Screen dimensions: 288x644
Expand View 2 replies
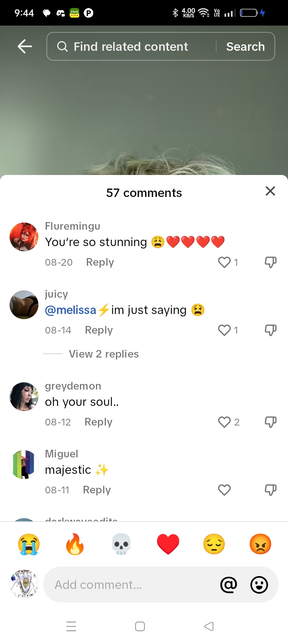click(104, 354)
